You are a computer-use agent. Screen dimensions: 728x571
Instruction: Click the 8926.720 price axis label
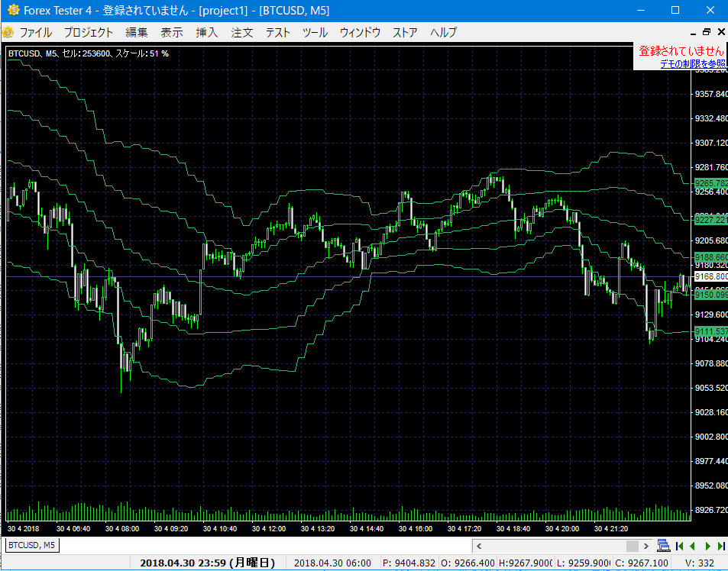tap(711, 510)
